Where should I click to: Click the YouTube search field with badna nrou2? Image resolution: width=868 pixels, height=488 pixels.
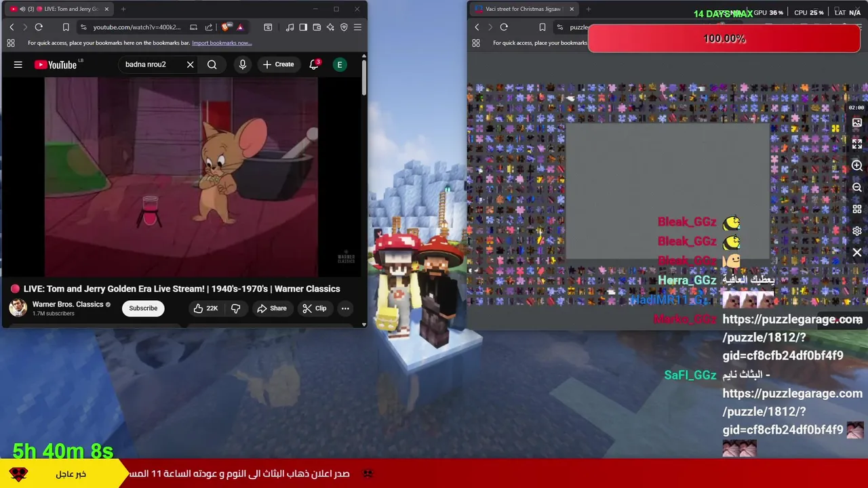point(153,64)
